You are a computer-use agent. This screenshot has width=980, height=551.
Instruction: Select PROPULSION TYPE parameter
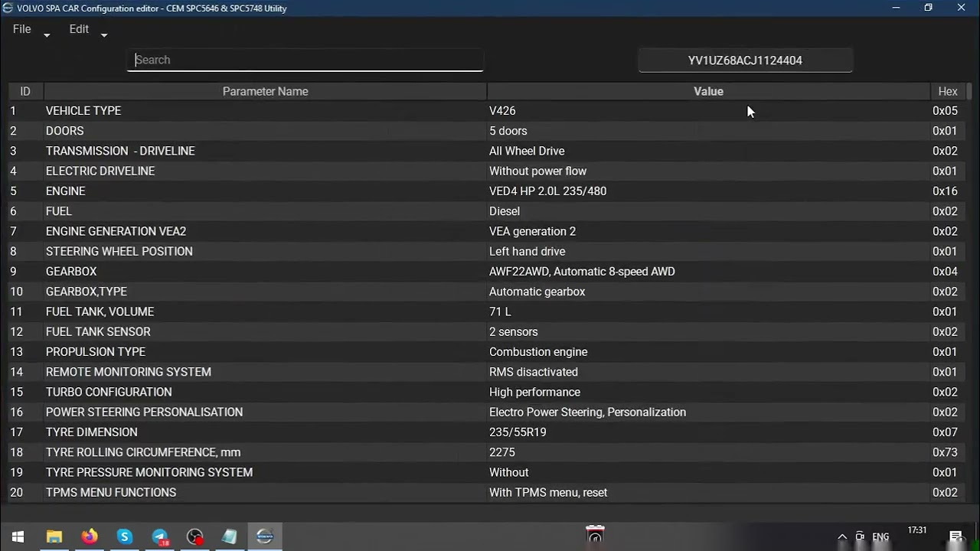(x=96, y=352)
